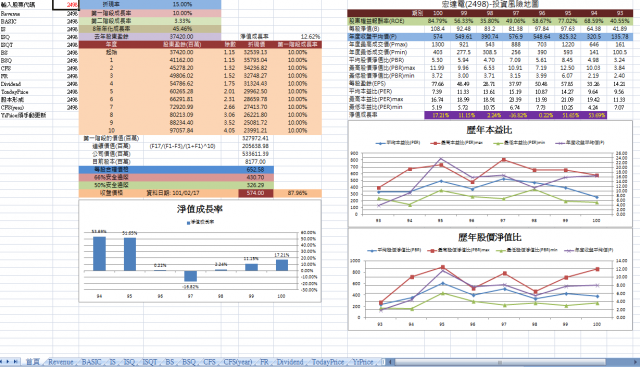Select the TodayPrice sheet tab
This screenshot has width=640, height=367.
click(328, 362)
